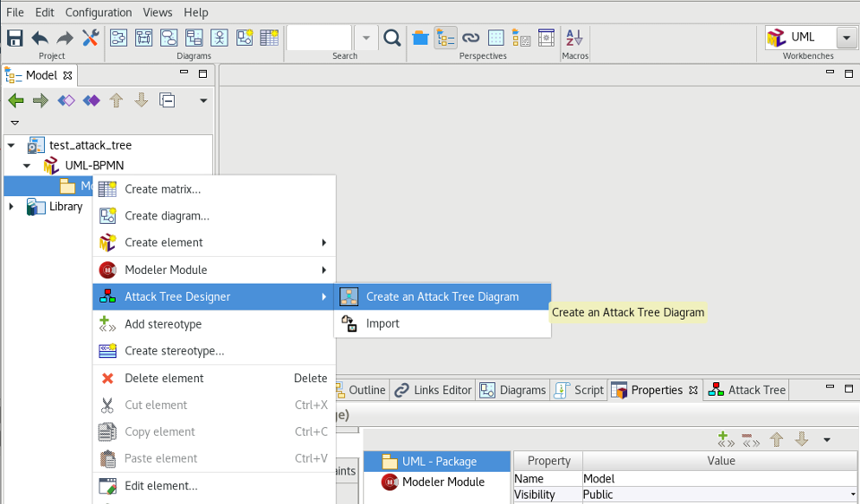Click the chain link perspective icon

(x=470, y=38)
